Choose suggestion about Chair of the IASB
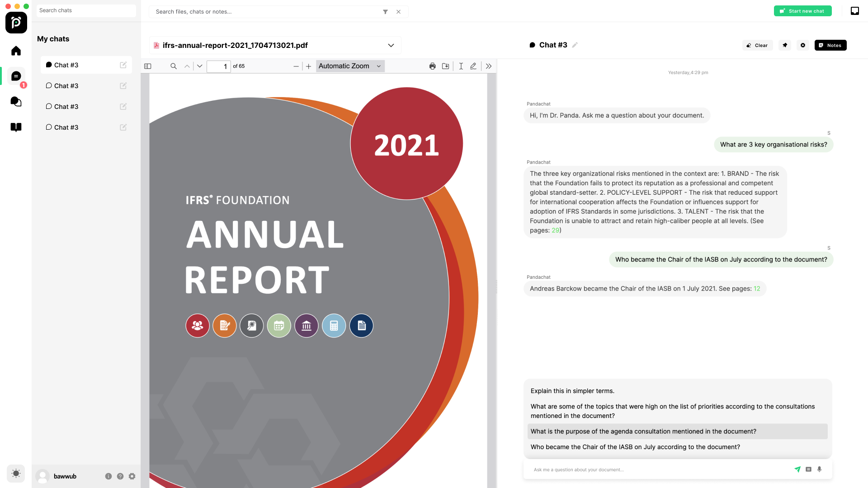The image size is (868, 488). [677, 447]
